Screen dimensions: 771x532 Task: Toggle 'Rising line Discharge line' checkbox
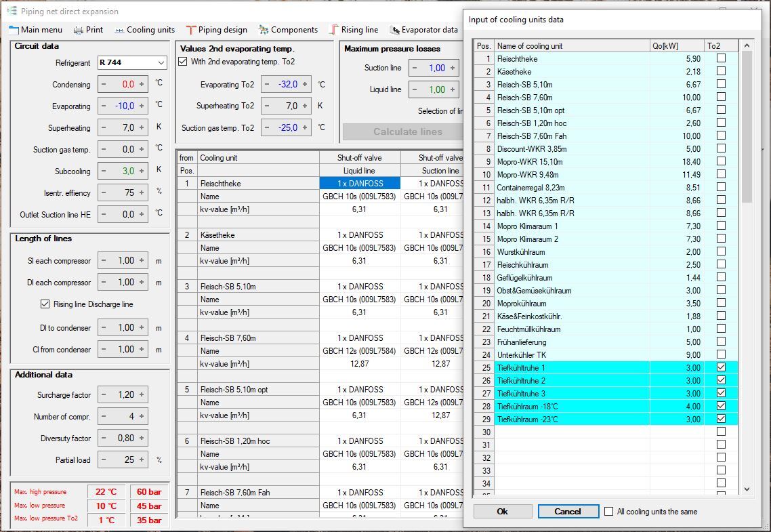45,304
